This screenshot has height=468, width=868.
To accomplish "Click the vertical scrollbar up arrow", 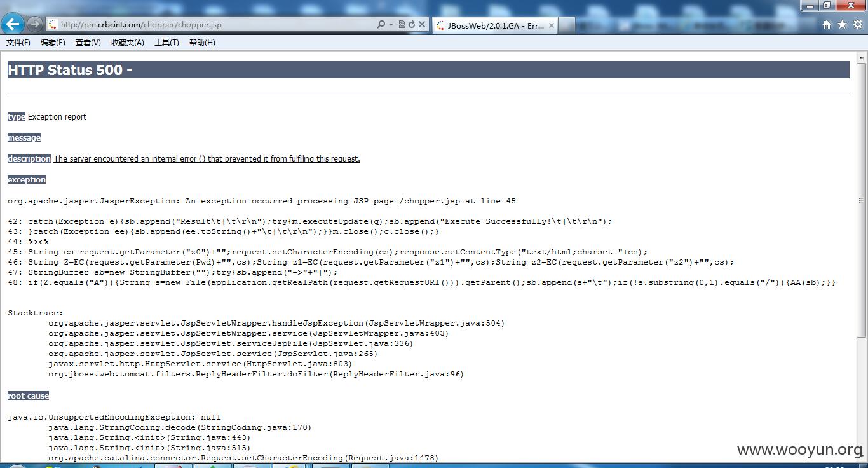I will pyautogui.click(x=862, y=57).
